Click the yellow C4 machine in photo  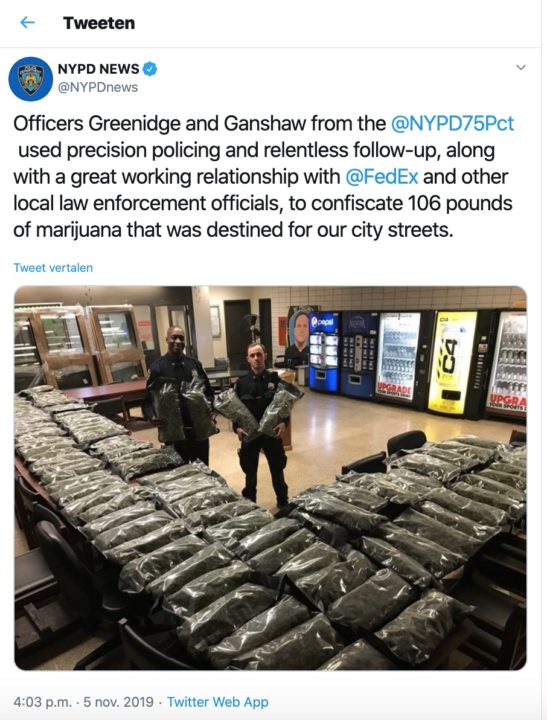click(452, 363)
